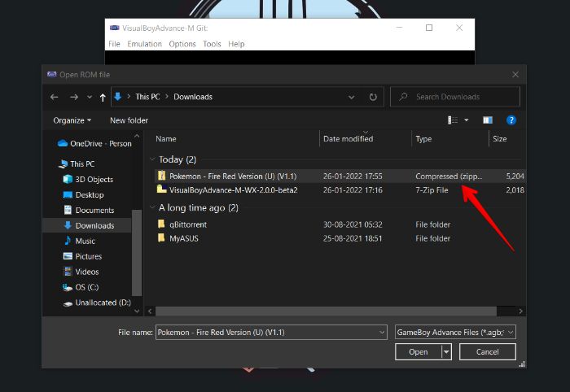Open the Tools menu
The height and width of the screenshot is (392, 570).
click(x=212, y=44)
